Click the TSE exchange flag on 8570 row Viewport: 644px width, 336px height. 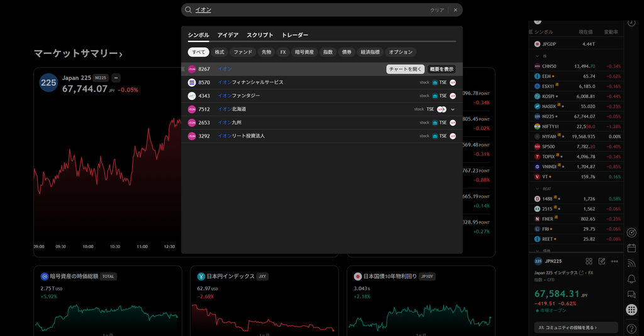[x=453, y=82]
